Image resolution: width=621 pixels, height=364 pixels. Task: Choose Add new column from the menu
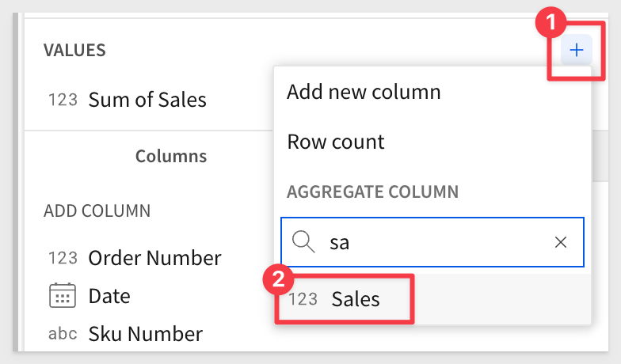tap(364, 92)
